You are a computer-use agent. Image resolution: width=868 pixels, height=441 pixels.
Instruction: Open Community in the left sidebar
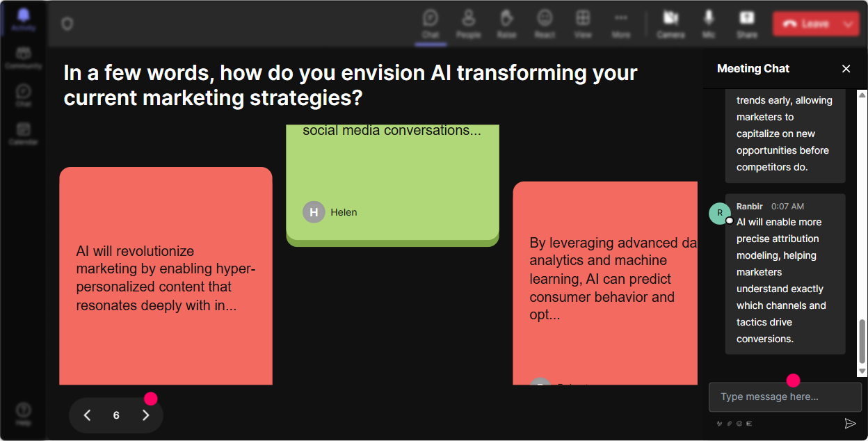pyautogui.click(x=24, y=58)
